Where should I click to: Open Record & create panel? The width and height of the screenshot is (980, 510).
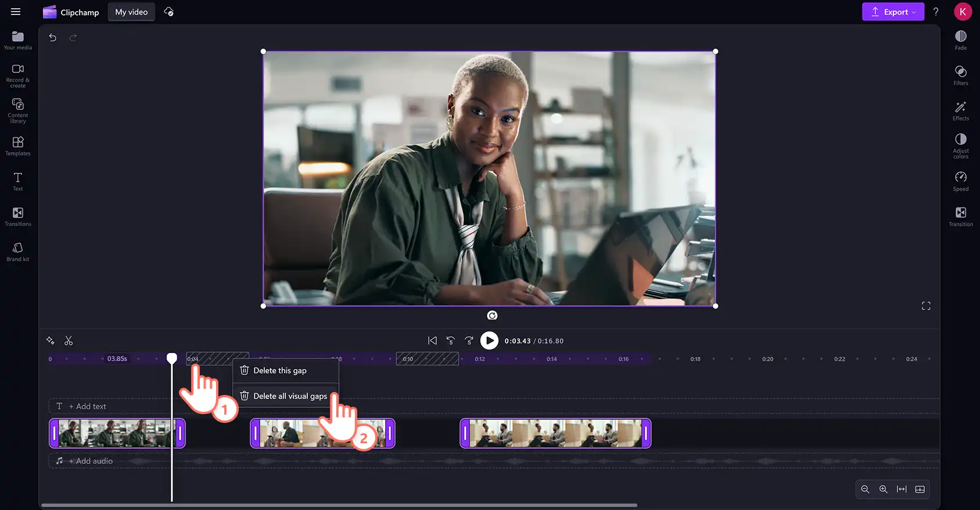tap(18, 76)
